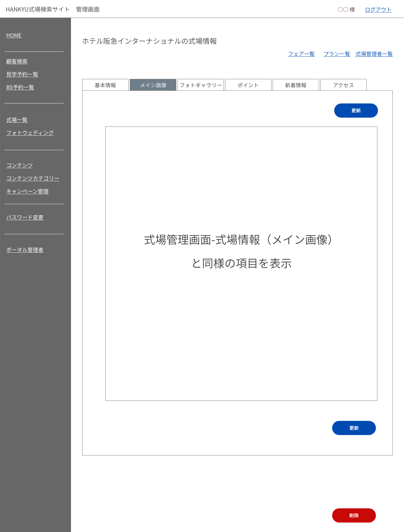Screen dimensions: 404x532
Task: Click the ログアウト link
Action: pos(378,10)
